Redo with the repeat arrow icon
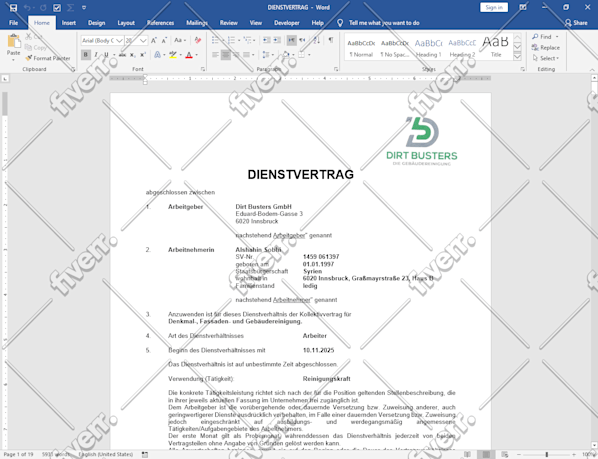Screen dimensions: 598x459 43,8
